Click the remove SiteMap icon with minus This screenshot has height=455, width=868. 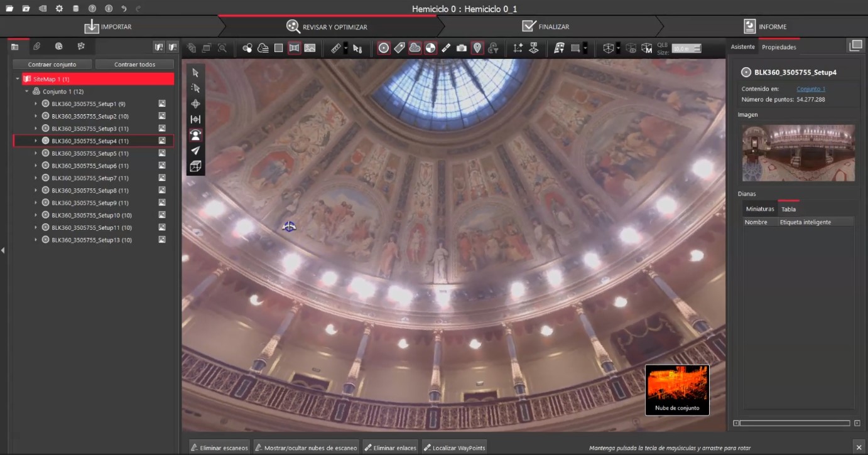tap(173, 47)
